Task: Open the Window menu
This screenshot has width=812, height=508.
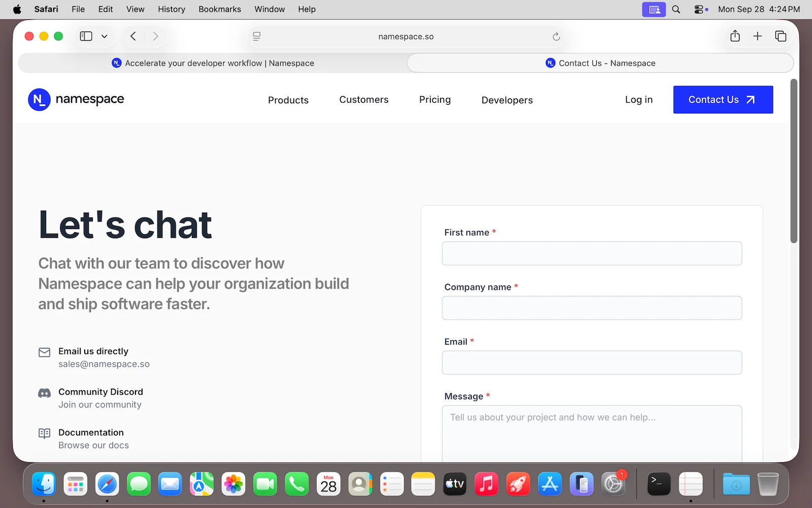Action: (269, 9)
